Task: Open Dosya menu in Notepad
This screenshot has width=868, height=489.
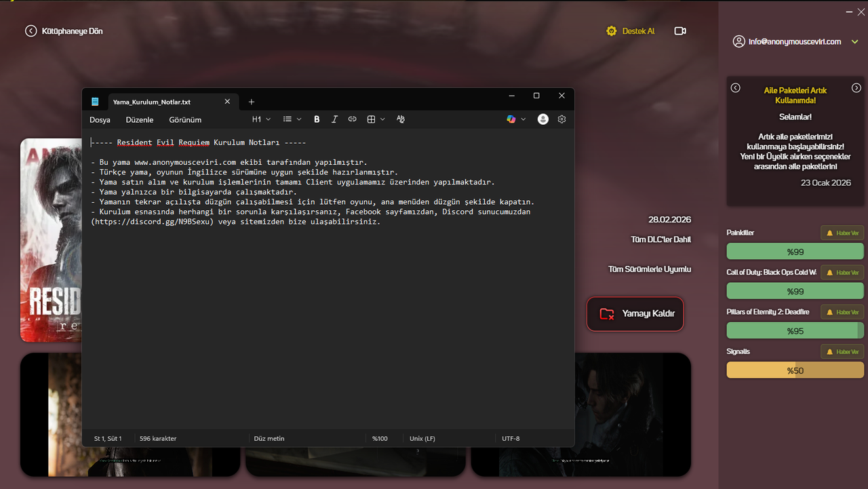Action: [x=100, y=119]
